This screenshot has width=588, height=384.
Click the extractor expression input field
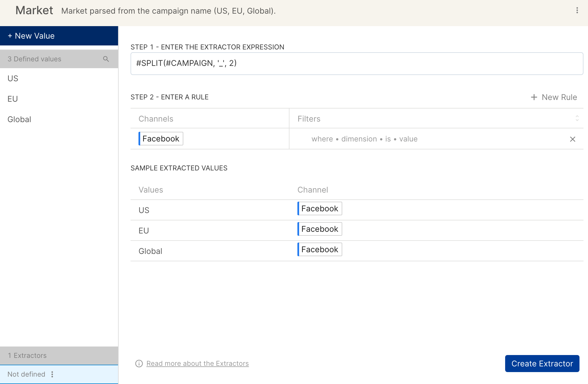point(357,63)
